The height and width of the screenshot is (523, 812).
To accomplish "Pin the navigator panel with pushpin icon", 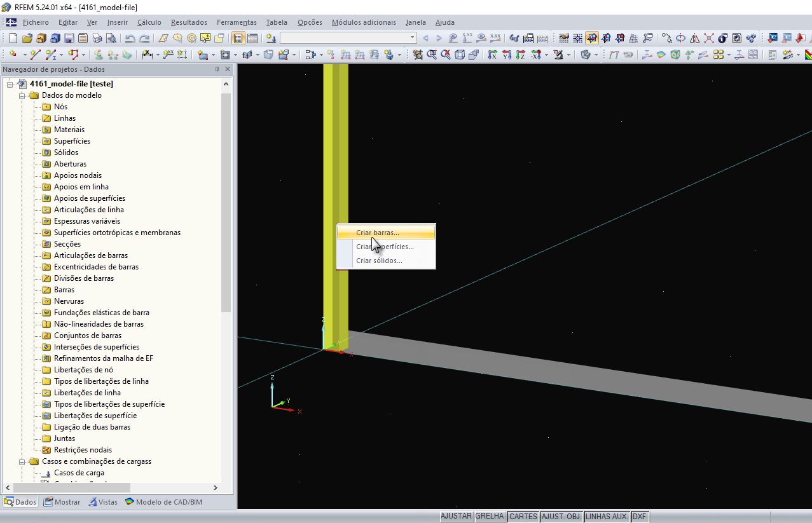I will [x=217, y=69].
